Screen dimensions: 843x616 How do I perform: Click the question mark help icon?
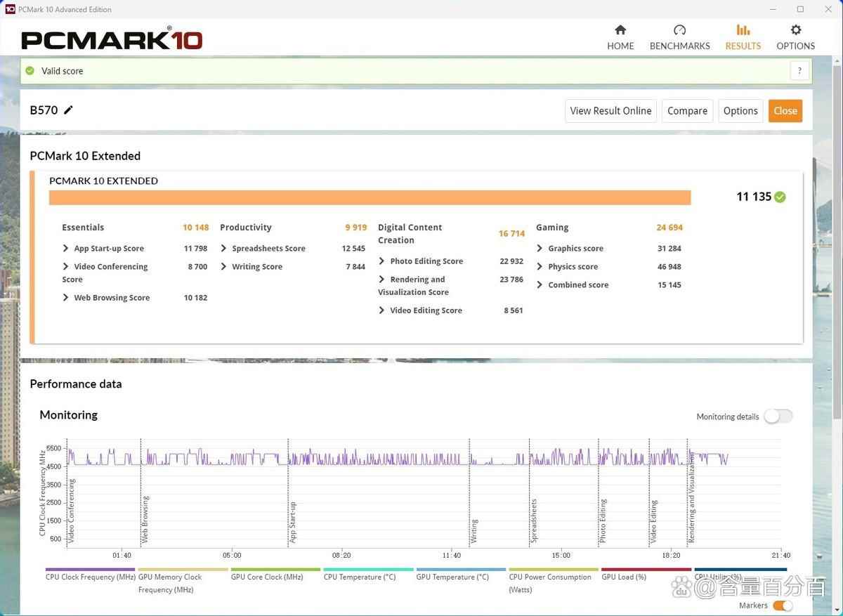pyautogui.click(x=799, y=71)
